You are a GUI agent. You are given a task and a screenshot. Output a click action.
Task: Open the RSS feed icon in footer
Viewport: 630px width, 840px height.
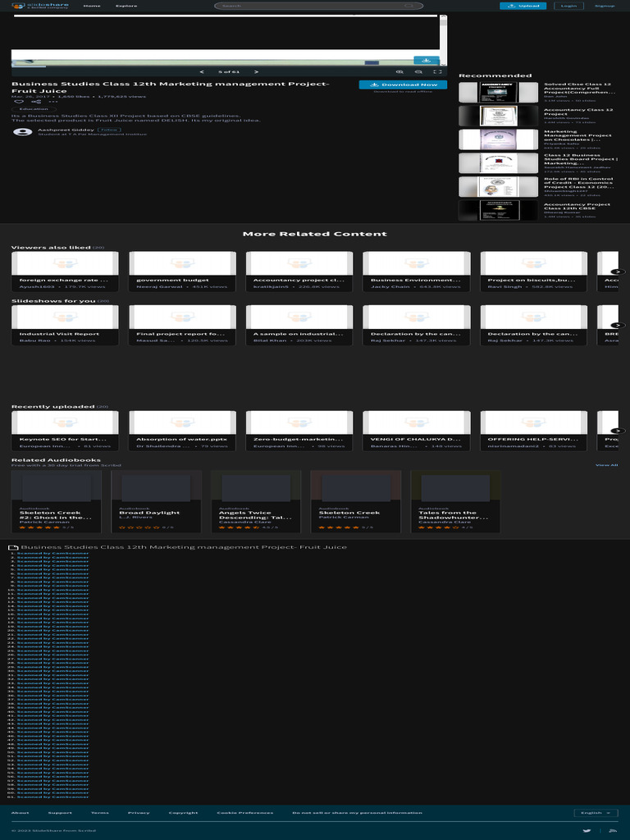coord(613,831)
